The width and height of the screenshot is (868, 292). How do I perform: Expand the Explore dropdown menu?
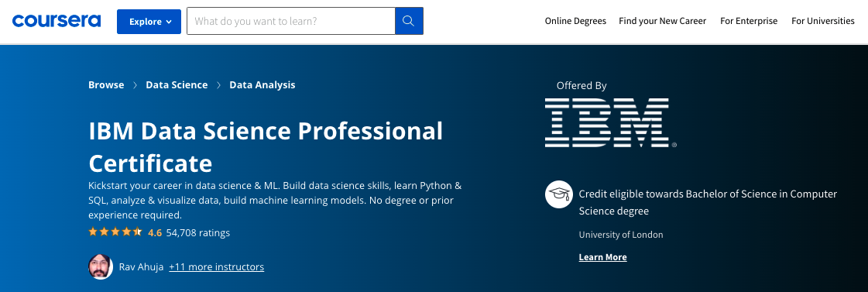tap(149, 22)
